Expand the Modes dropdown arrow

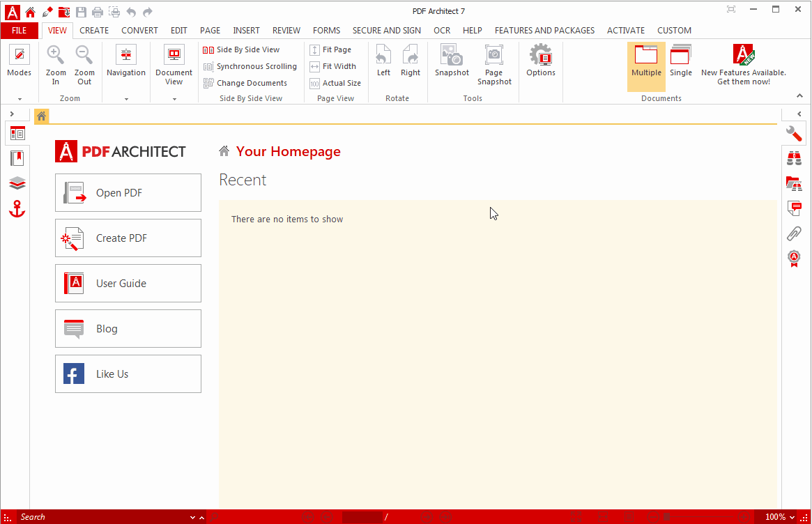tap(20, 99)
